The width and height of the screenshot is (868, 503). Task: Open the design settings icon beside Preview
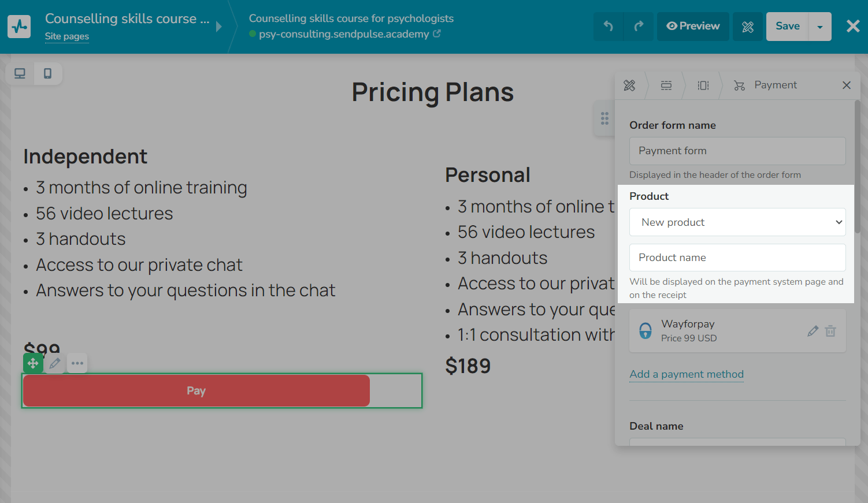point(748,27)
